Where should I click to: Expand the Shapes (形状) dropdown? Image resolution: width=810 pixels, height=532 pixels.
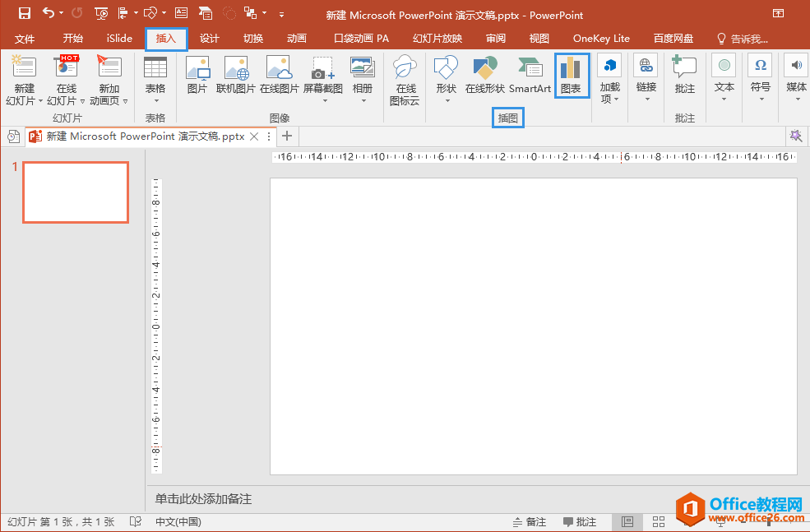tap(447, 100)
